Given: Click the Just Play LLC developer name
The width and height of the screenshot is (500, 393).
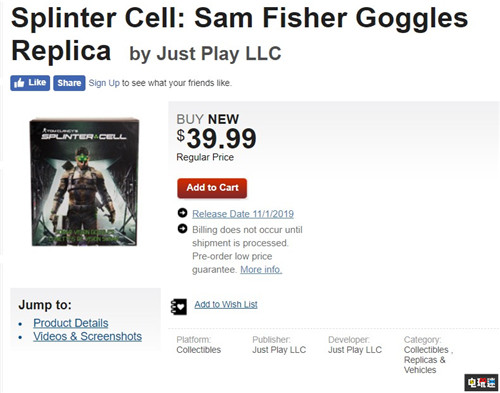Looking at the screenshot, I should pyautogui.click(x=355, y=350).
